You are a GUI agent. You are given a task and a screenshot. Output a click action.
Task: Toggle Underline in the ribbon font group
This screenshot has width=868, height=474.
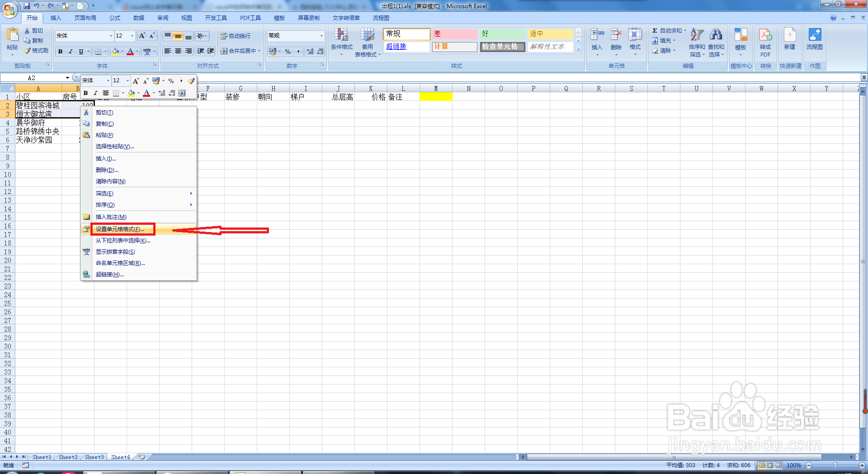tap(81, 52)
